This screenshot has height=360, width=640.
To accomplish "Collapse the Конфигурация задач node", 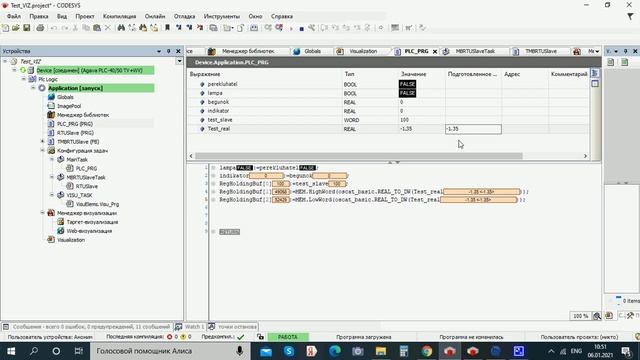I will click(x=42, y=151).
